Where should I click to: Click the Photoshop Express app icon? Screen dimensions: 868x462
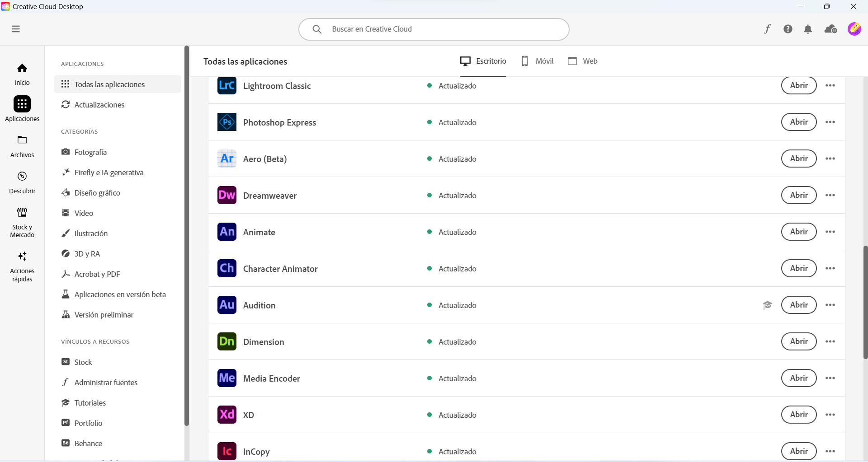tap(226, 122)
